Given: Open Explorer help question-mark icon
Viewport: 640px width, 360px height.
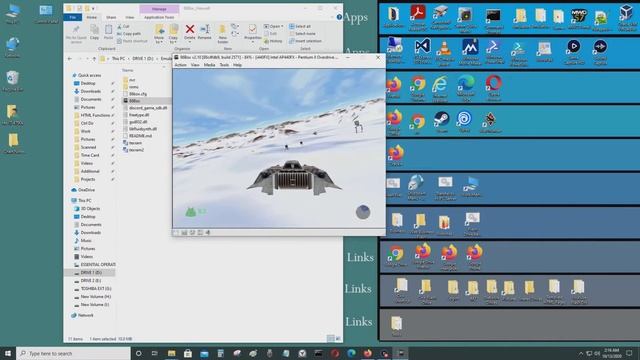Looking at the screenshot, I should [339, 17].
